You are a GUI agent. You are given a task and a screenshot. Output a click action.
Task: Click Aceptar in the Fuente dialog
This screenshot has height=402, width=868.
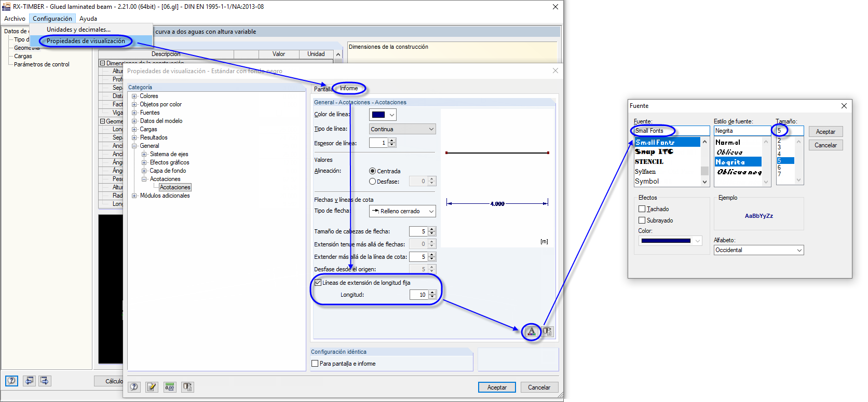825,132
